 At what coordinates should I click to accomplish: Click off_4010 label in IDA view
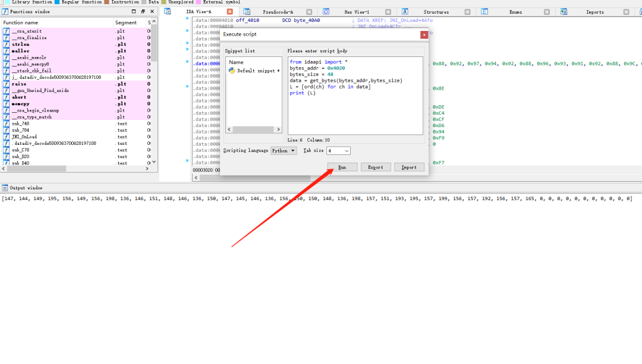[247, 20]
